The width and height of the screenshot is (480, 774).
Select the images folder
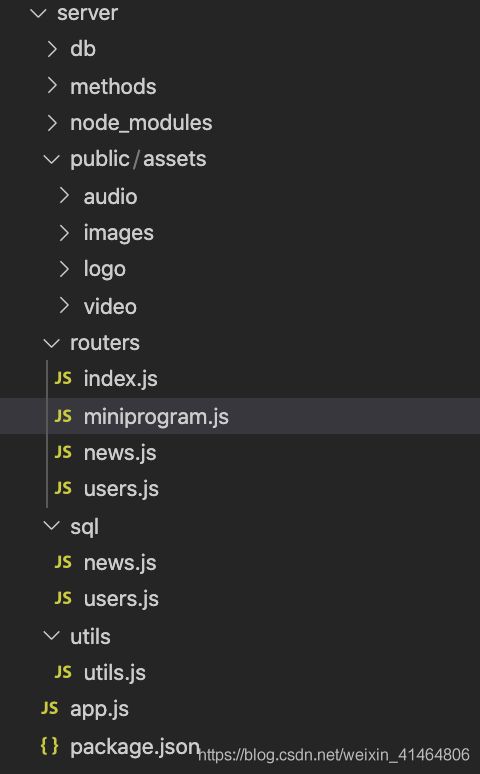pyautogui.click(x=119, y=233)
